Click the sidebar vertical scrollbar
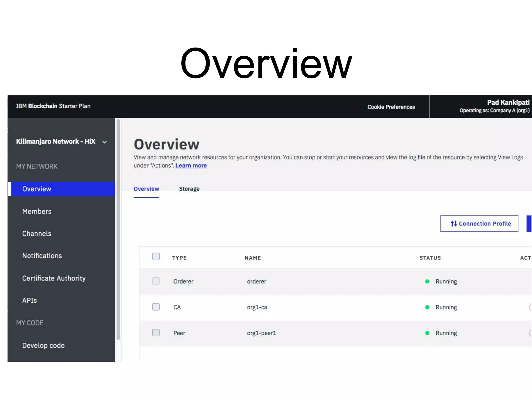 coord(118,229)
